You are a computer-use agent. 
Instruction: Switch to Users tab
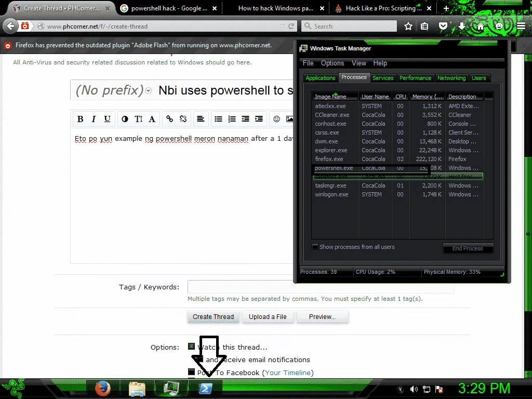[478, 78]
